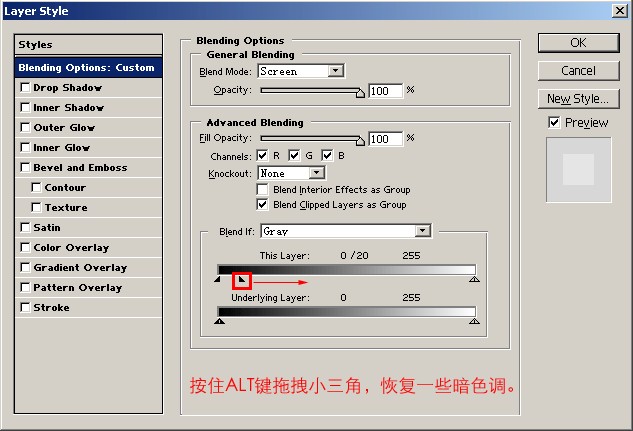The width and height of the screenshot is (633, 431).
Task: Expand the Knockout dropdown
Action: coord(316,173)
